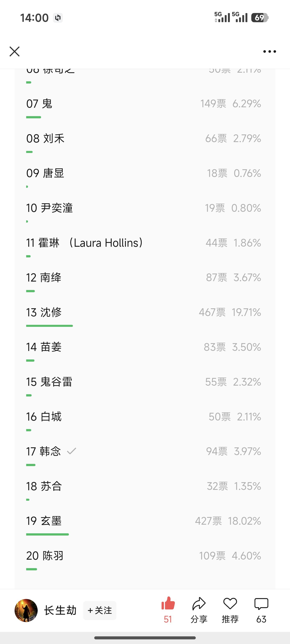290x644 pixels.
Task: Open the 长生劫 account name
Action: [x=60, y=610]
